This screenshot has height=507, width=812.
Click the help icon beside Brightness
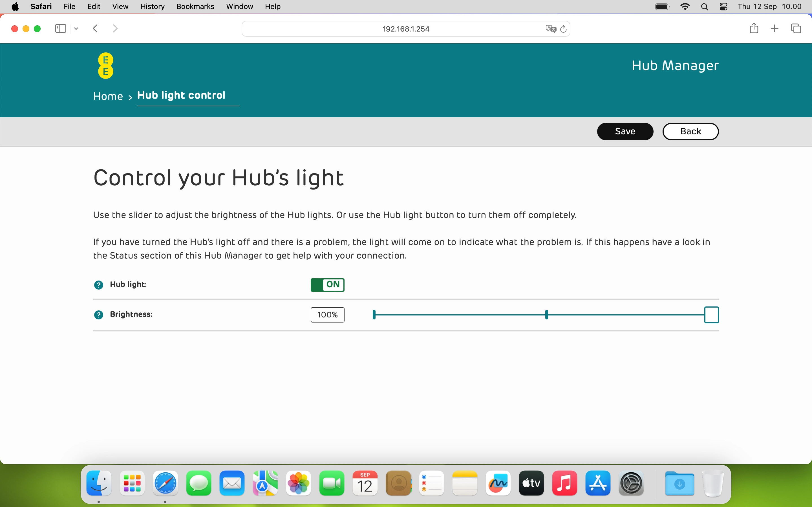[x=99, y=315]
